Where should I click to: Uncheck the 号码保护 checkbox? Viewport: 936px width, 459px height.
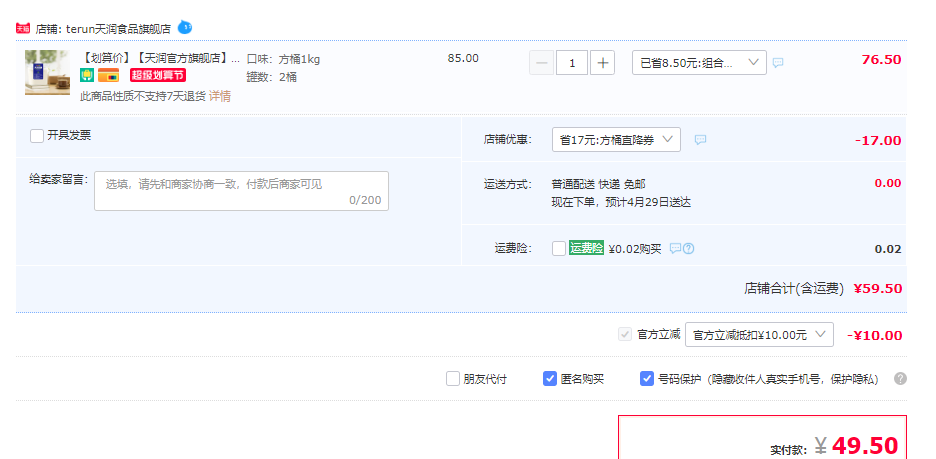coord(646,378)
